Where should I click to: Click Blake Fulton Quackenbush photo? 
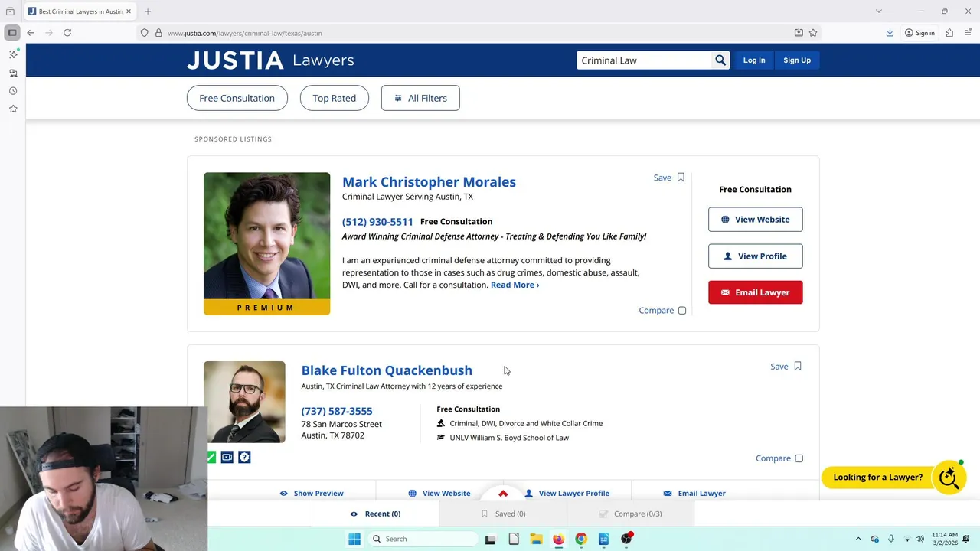(244, 402)
